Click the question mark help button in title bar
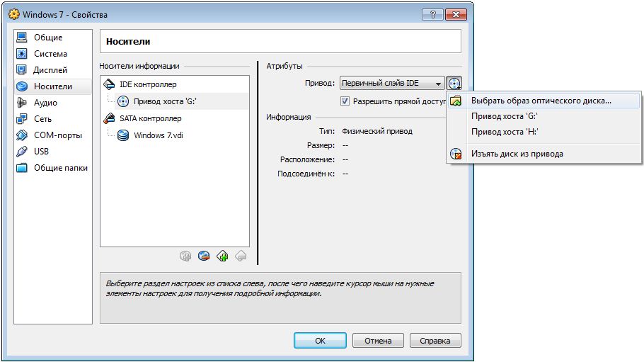 point(432,15)
